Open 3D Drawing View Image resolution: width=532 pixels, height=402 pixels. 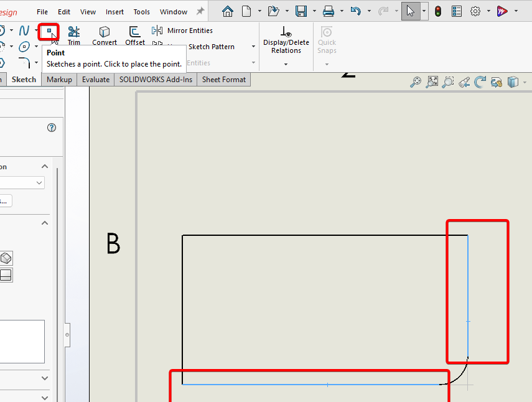pos(497,82)
